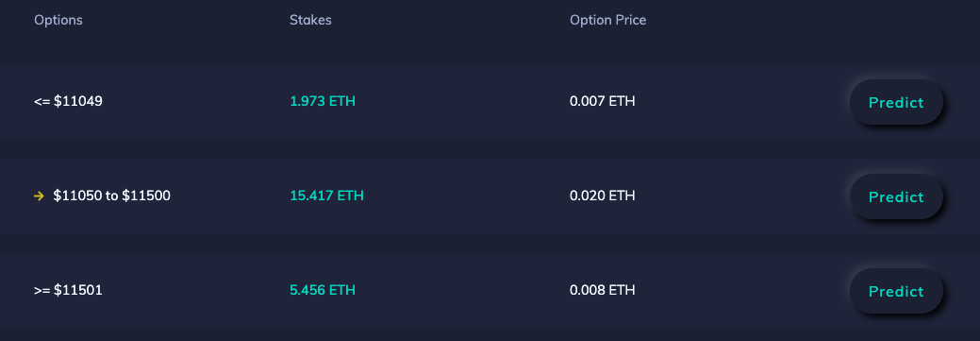This screenshot has width=980, height=341.
Task: Select the last row in options table
Action: [x=490, y=291]
